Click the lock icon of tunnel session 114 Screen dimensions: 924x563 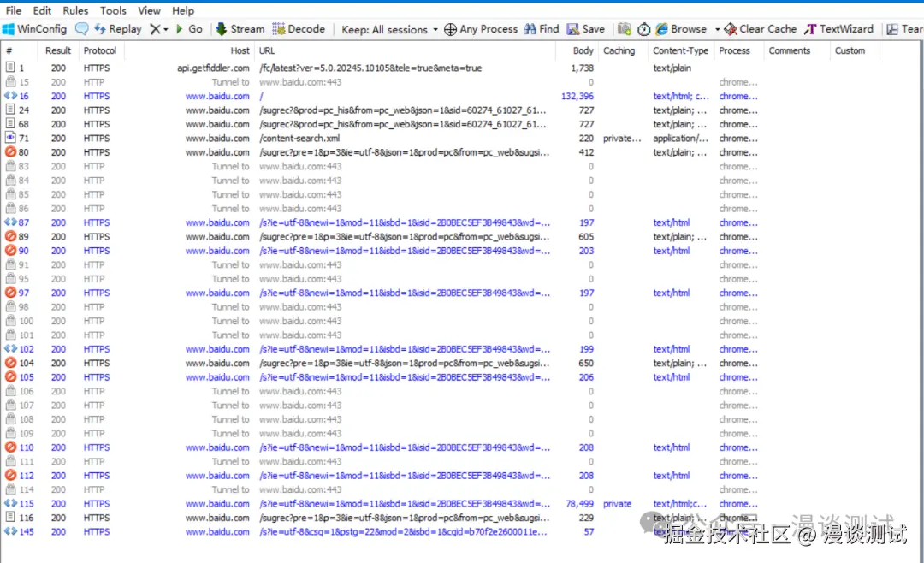[x=10, y=489]
